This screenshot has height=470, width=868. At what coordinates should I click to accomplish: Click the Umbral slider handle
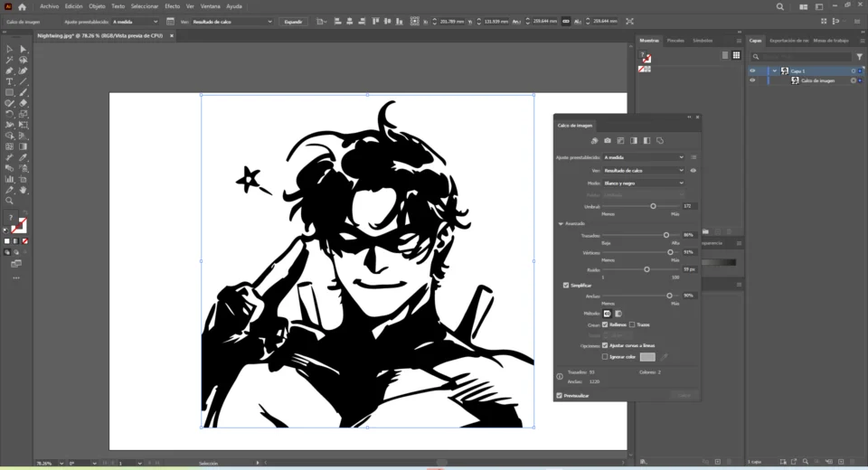pos(653,206)
